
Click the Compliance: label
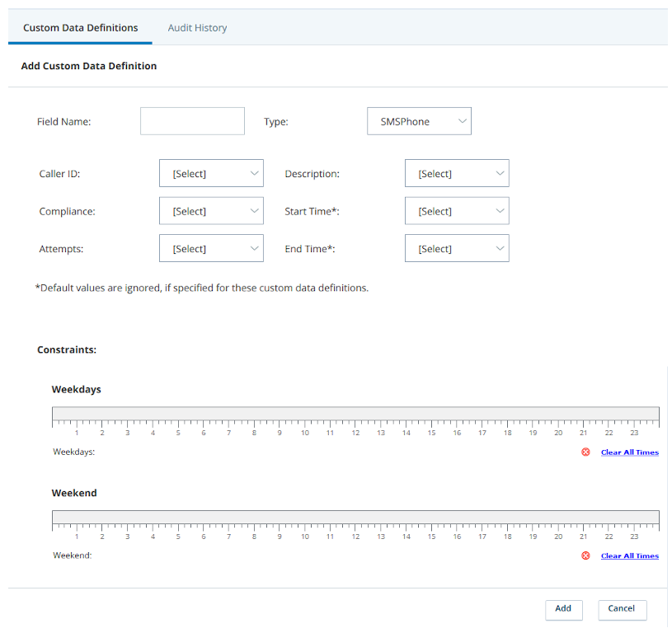[68, 212]
